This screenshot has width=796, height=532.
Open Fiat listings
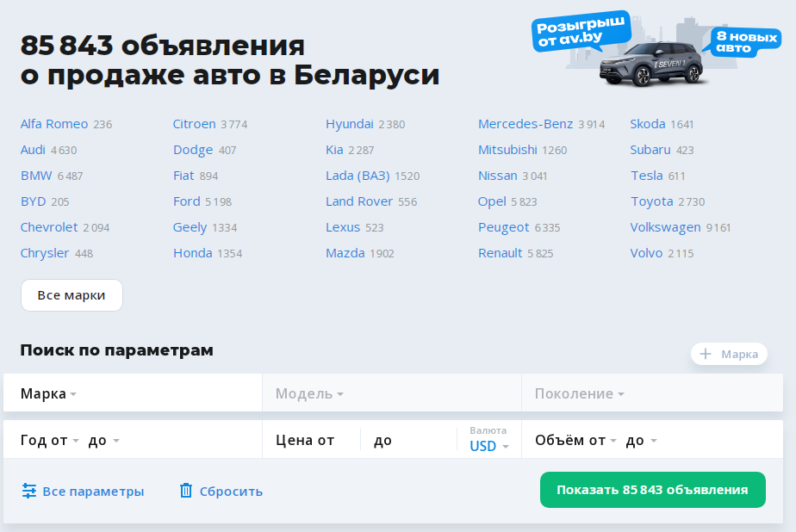tap(183, 176)
